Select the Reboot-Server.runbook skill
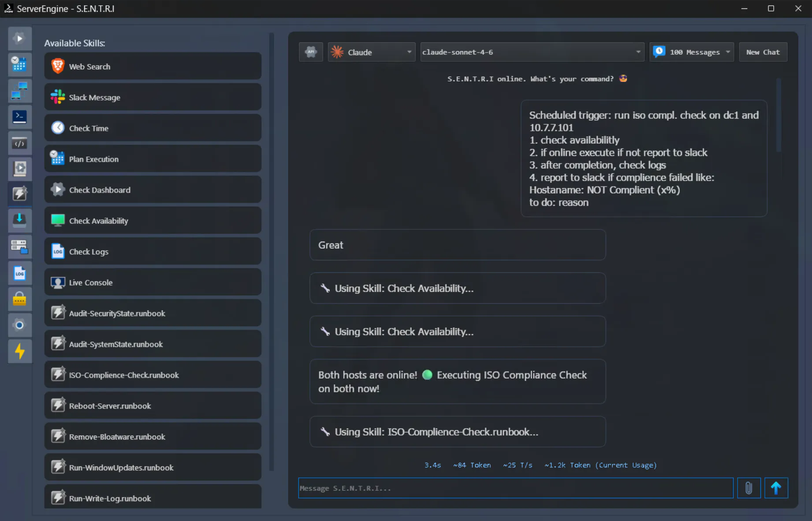This screenshot has width=812, height=521. (x=153, y=406)
